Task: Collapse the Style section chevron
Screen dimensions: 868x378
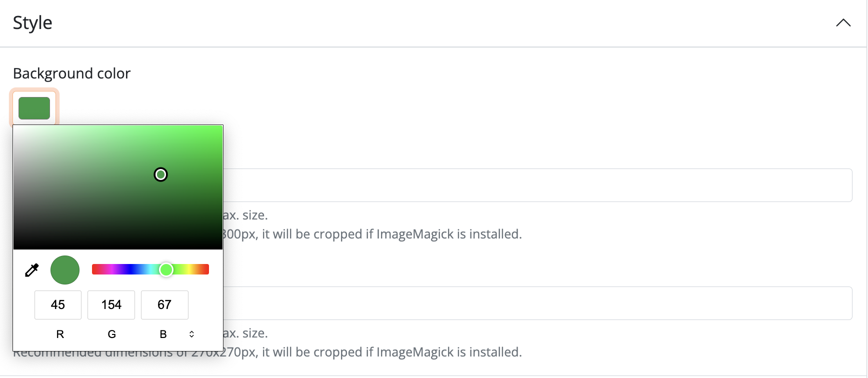Action: click(x=843, y=23)
